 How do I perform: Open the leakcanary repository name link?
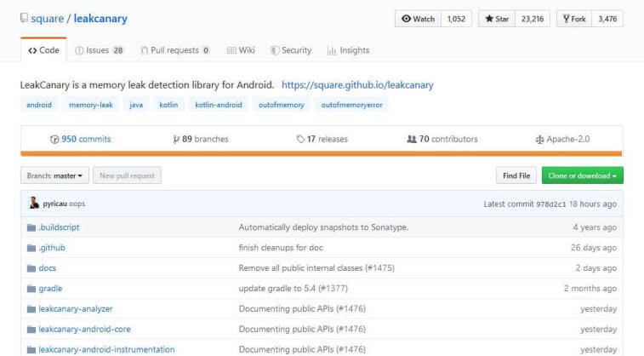click(x=100, y=19)
